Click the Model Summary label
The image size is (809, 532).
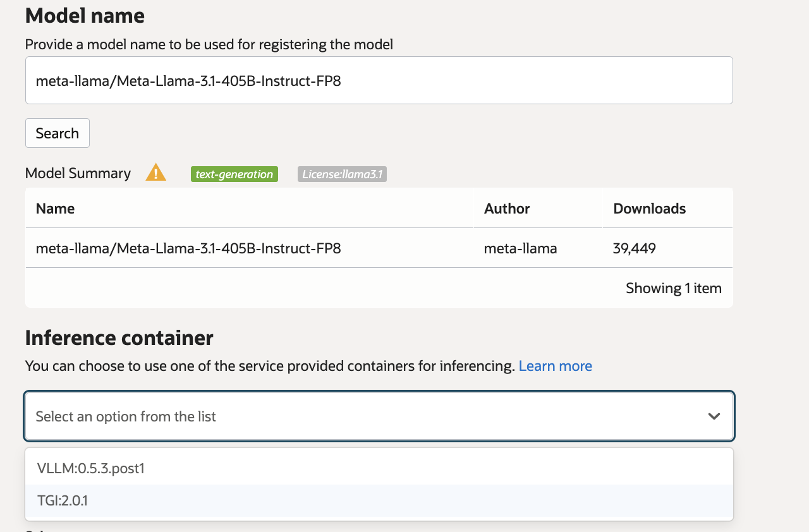click(78, 173)
